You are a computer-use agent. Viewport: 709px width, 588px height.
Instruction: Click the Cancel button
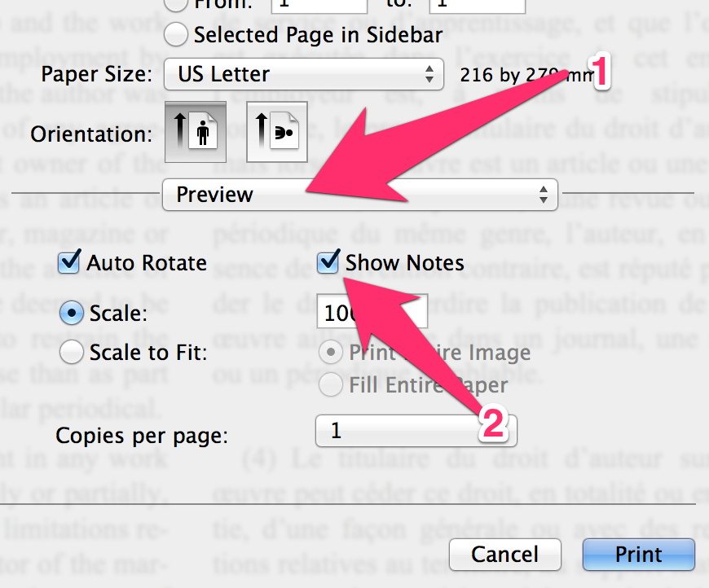click(504, 555)
